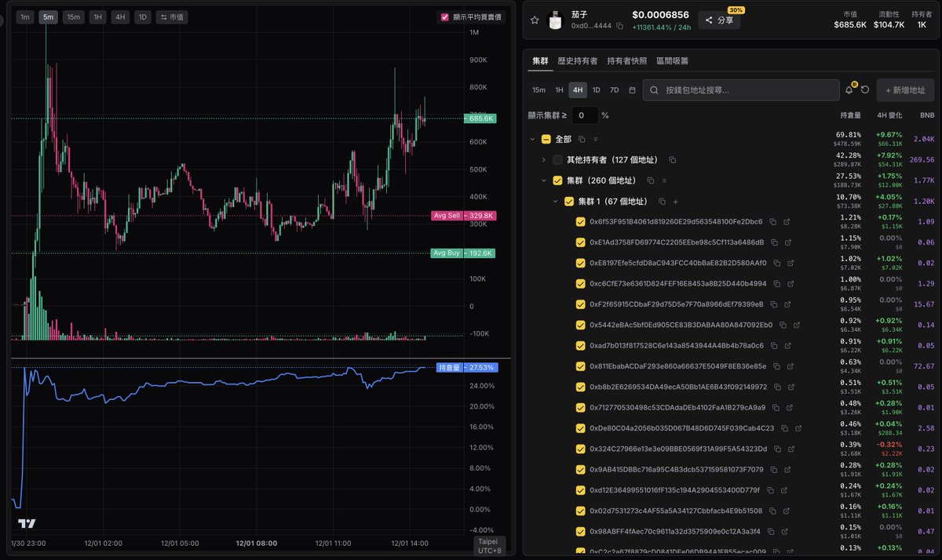Viewport: 942px width, 560px height.
Task: Focus the wallet address search field
Action: [740, 90]
